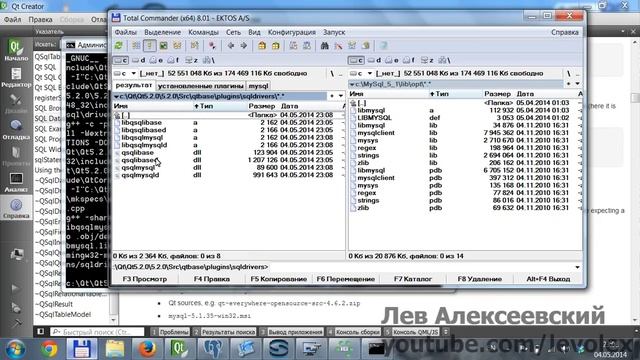
Task: Click the unpack files toolbar icon
Action: click(x=276, y=46)
